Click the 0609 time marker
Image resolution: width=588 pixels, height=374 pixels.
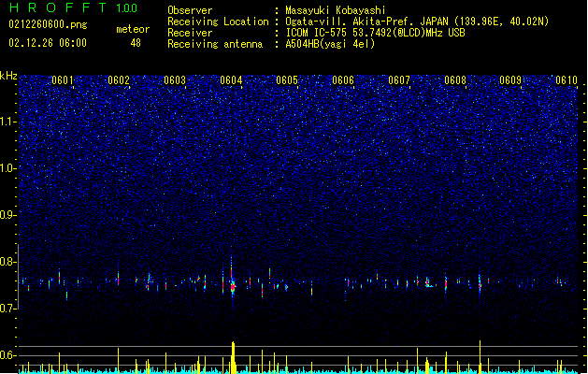click(x=510, y=80)
